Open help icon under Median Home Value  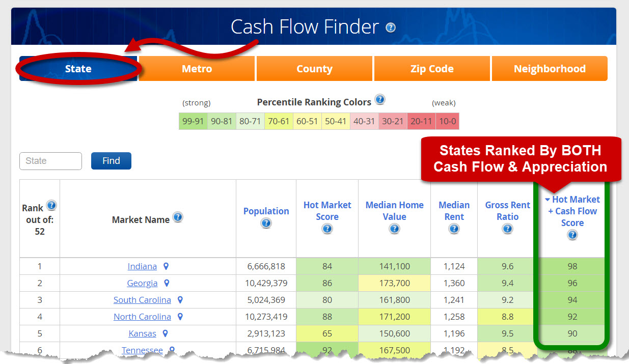pyautogui.click(x=394, y=229)
